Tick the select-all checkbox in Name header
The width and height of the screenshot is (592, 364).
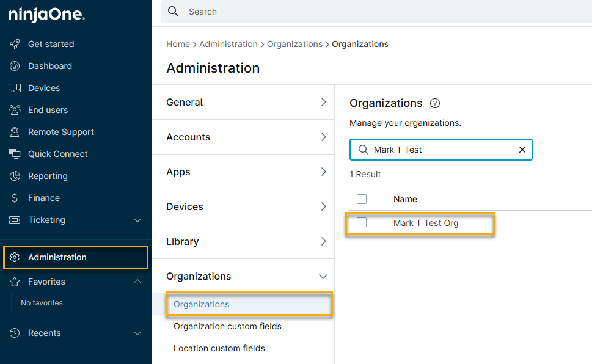pyautogui.click(x=362, y=199)
